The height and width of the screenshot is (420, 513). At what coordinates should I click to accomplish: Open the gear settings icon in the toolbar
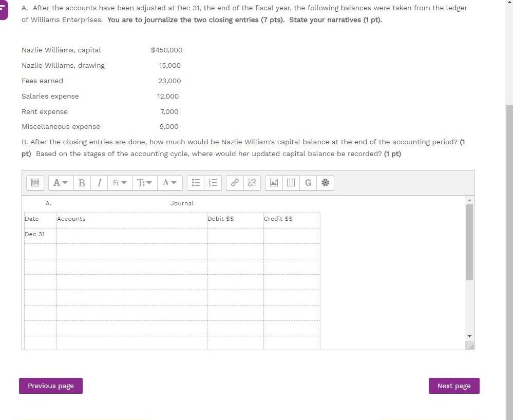[x=325, y=182]
